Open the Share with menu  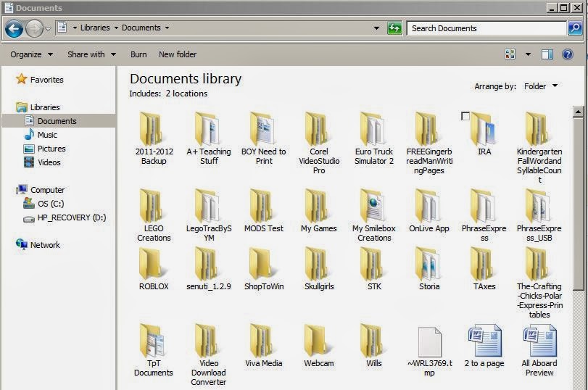91,54
